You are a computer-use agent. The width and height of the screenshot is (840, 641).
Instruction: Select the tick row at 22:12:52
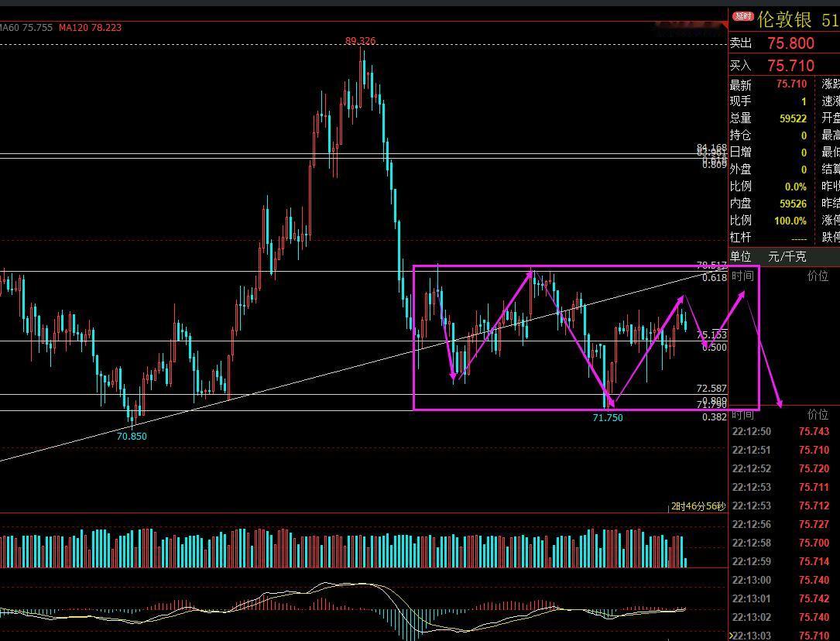point(783,468)
